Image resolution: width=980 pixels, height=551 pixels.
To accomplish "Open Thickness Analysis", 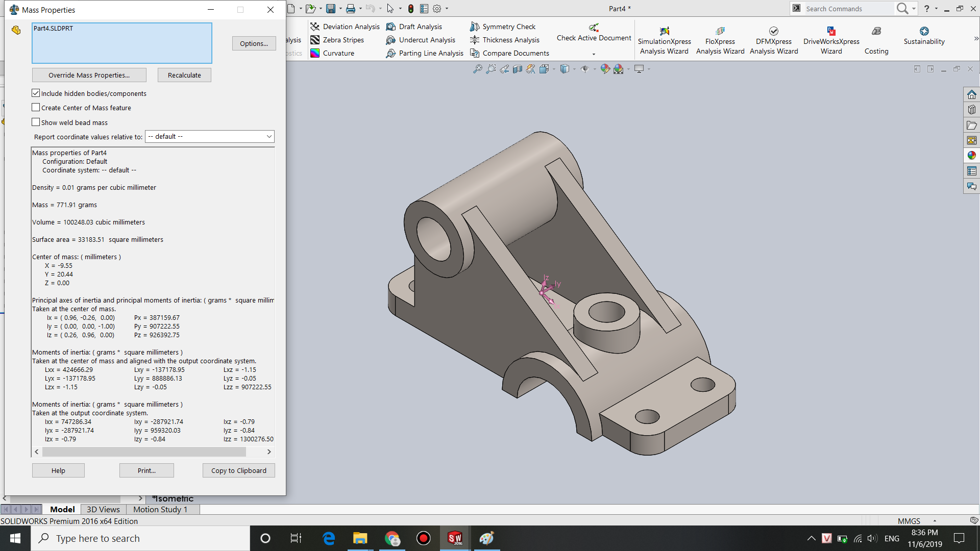I will pos(505,40).
